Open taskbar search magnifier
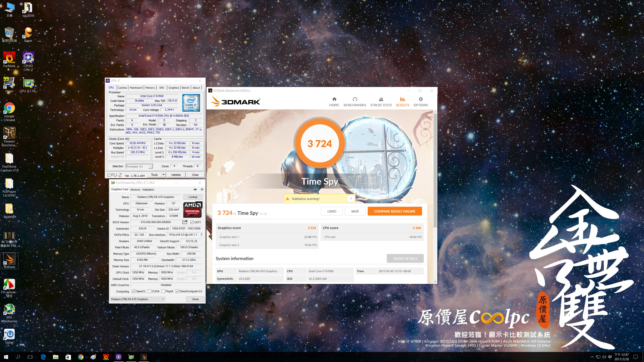The height and width of the screenshot is (362, 644). click(x=18, y=357)
